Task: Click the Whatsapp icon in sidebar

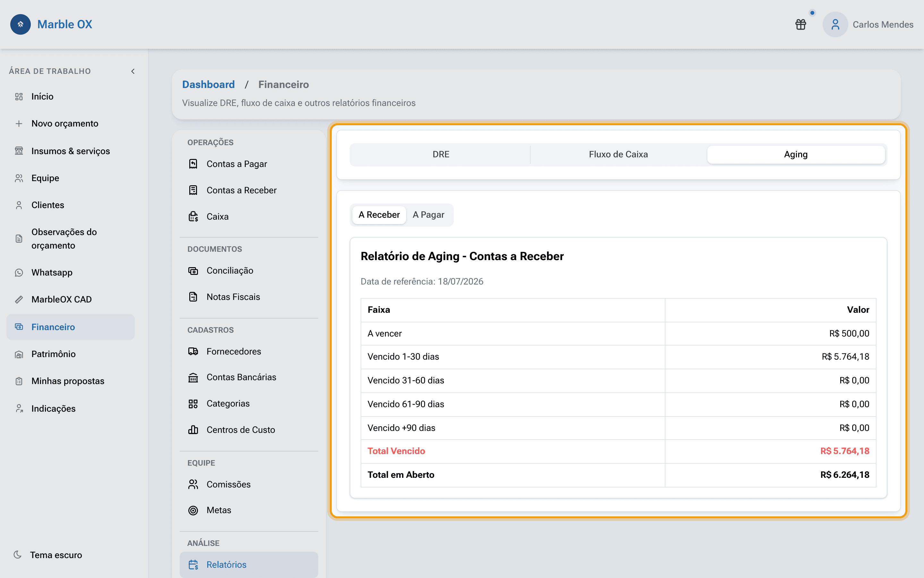Action: pyautogui.click(x=19, y=273)
